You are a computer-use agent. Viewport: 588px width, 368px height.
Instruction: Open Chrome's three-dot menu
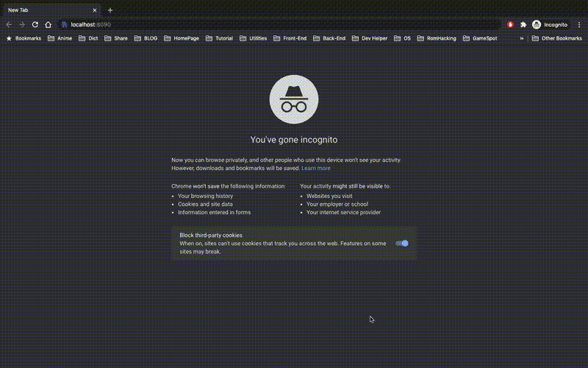click(579, 24)
